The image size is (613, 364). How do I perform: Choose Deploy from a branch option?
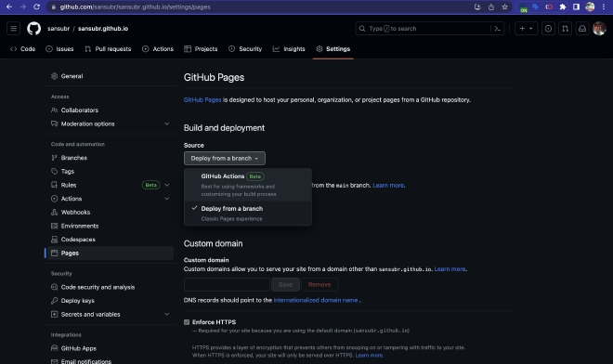click(x=248, y=213)
